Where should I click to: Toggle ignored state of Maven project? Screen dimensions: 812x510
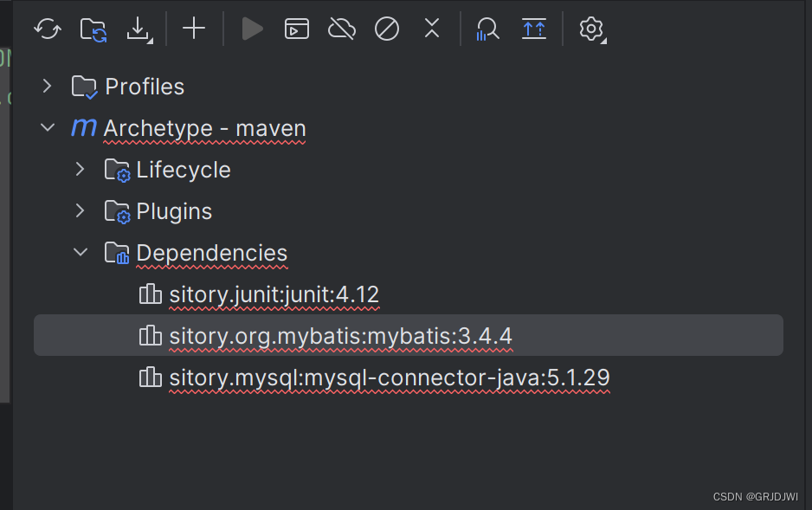click(386, 29)
